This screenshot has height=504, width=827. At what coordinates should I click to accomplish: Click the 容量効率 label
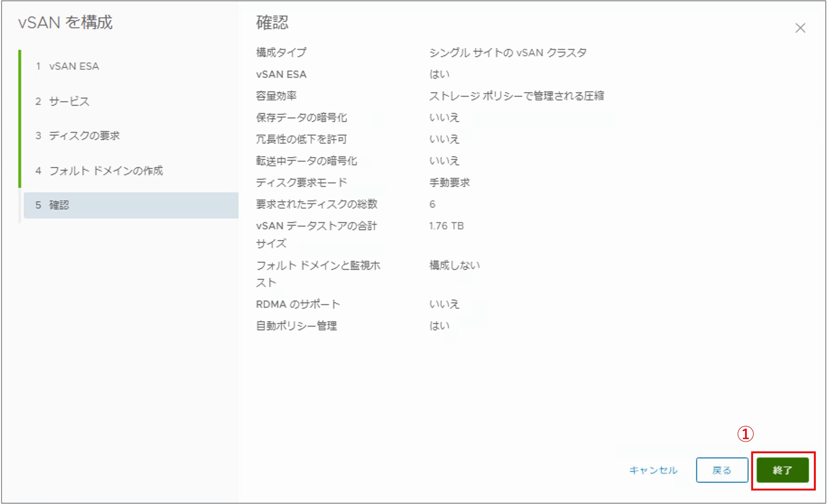(x=276, y=96)
